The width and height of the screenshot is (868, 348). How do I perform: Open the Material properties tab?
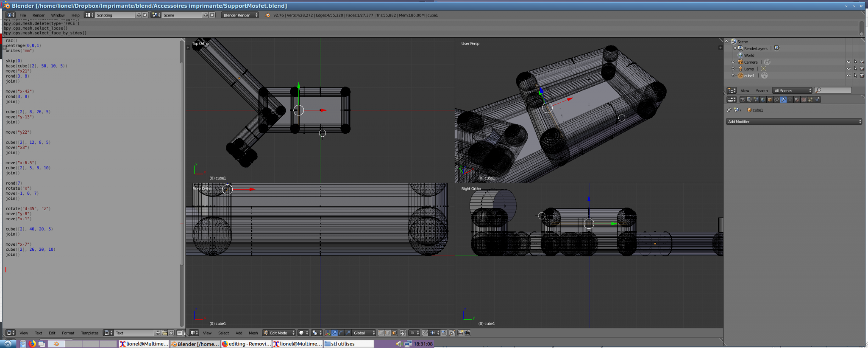coord(797,100)
